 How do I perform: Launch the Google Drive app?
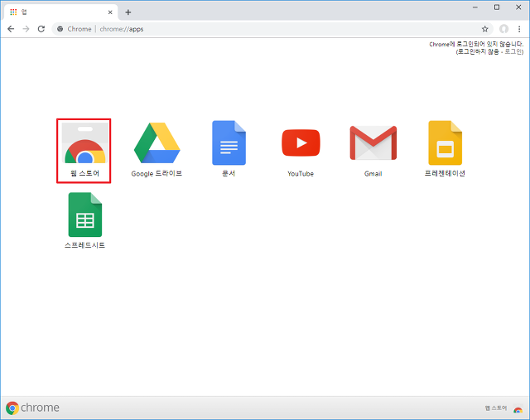[157, 142]
